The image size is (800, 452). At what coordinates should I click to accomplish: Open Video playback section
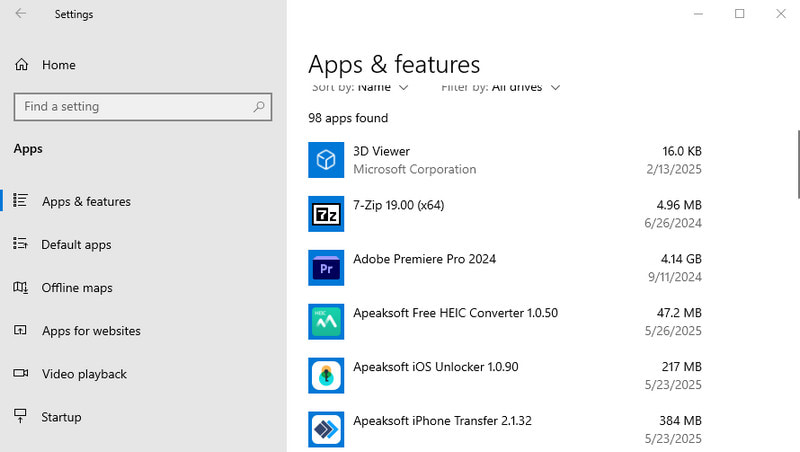click(x=84, y=374)
